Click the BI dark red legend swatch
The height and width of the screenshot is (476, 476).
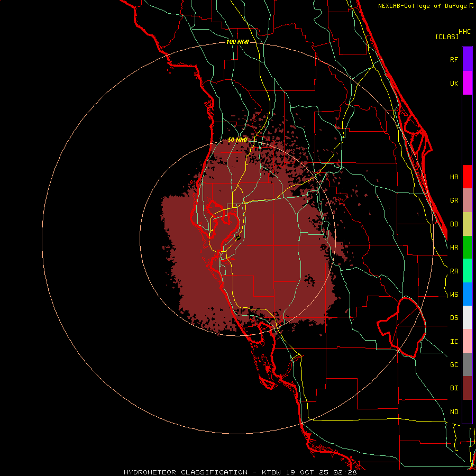[467, 388]
